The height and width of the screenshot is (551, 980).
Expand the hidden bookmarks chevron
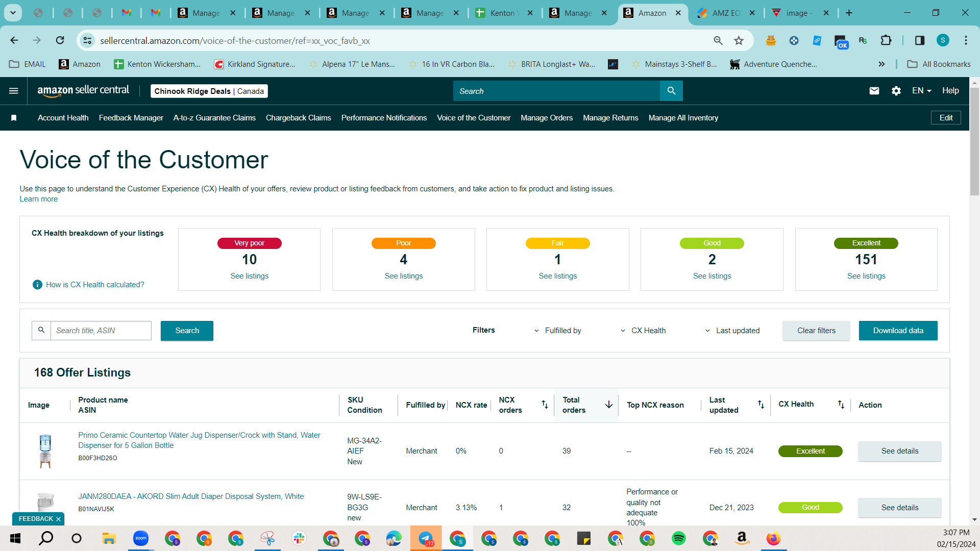(x=881, y=64)
